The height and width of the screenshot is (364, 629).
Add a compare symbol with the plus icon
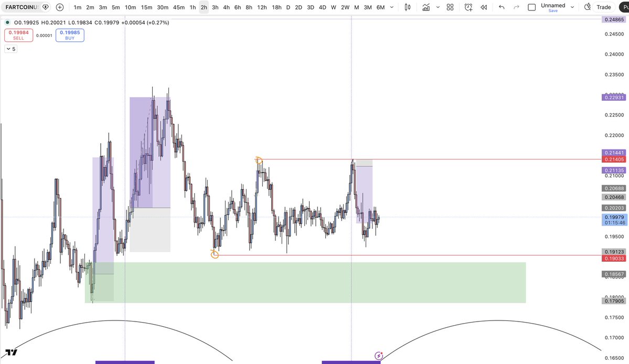pos(60,7)
